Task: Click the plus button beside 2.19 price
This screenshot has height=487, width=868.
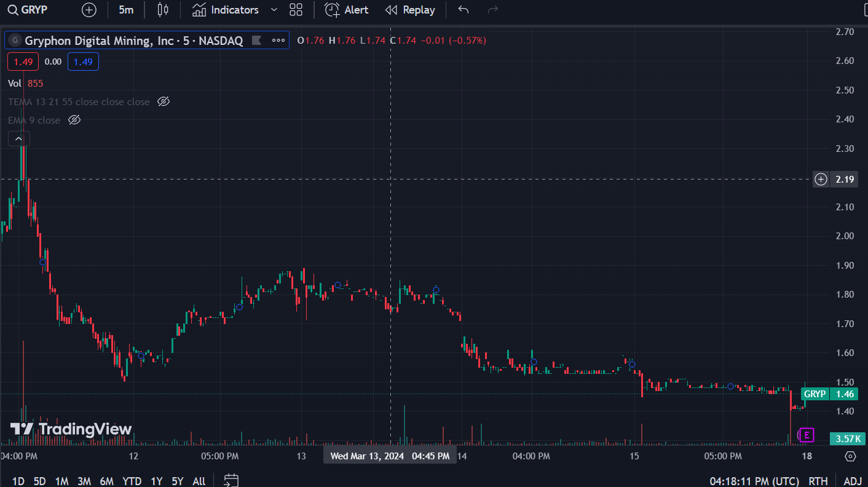Action: click(821, 180)
